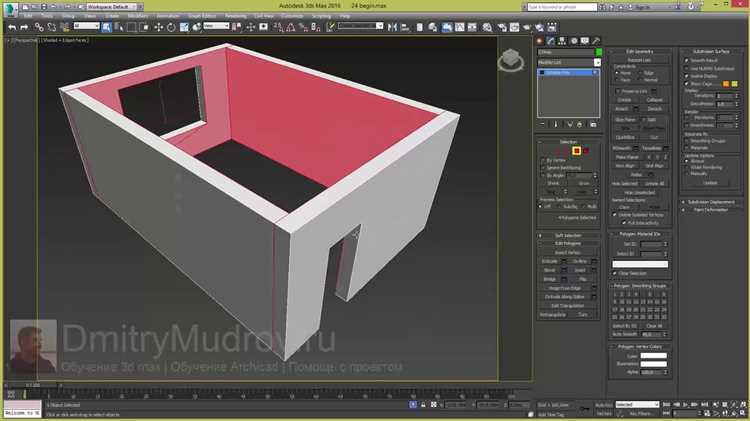Click Go to End playback button

point(704,405)
